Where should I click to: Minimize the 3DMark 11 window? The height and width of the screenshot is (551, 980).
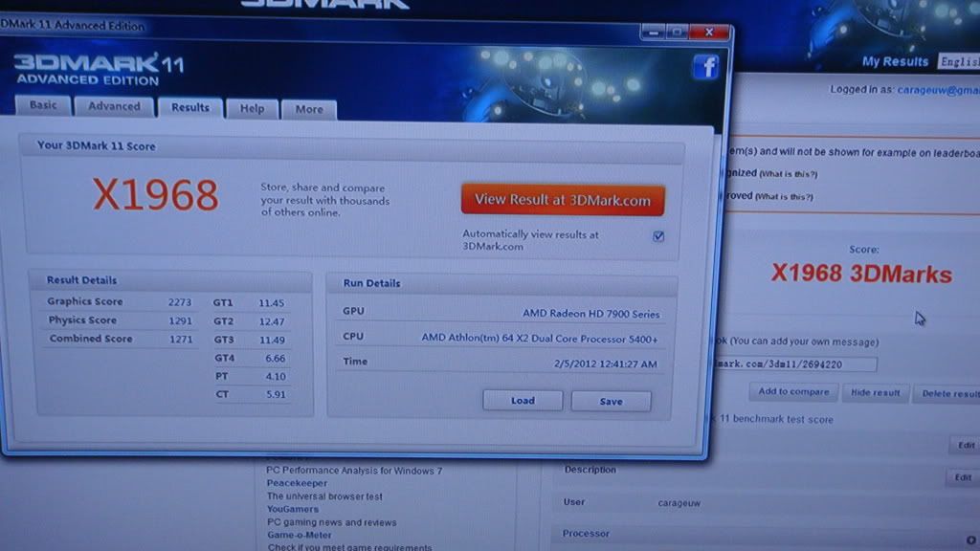(x=655, y=32)
